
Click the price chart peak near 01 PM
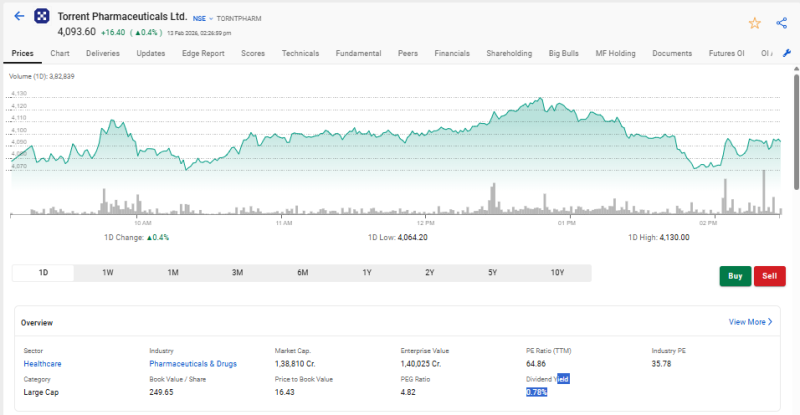point(540,99)
